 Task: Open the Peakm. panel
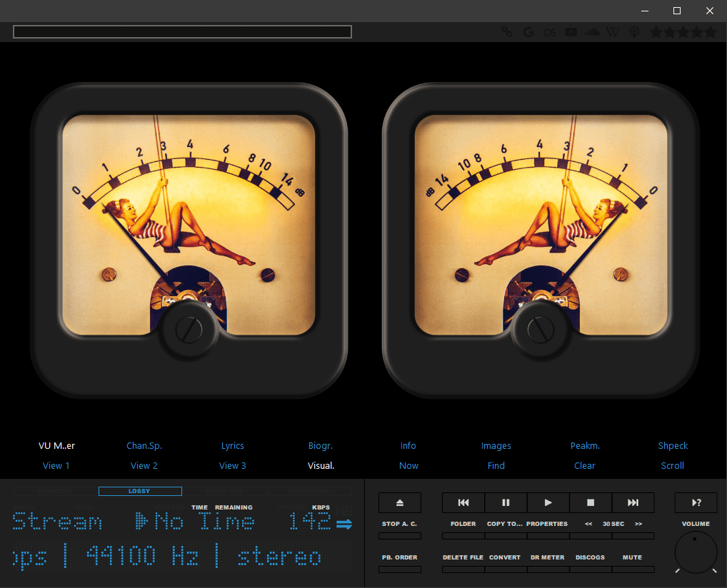(x=585, y=446)
